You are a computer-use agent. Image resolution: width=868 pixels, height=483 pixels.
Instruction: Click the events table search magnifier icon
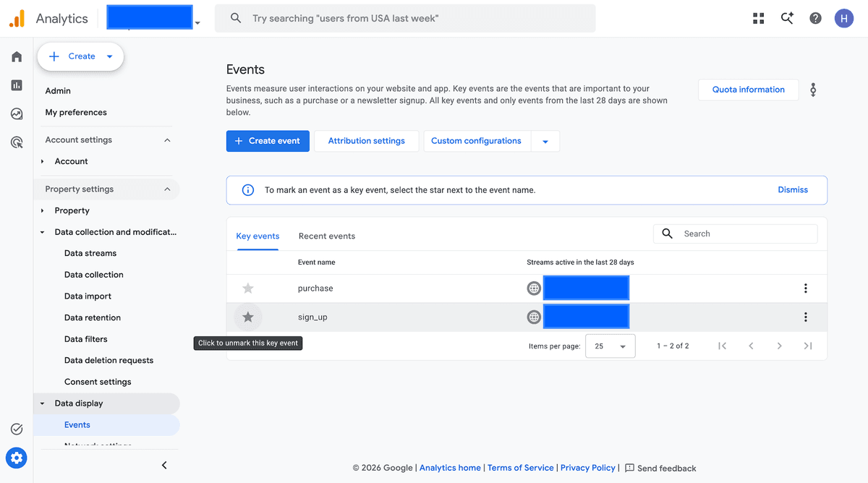[667, 234]
